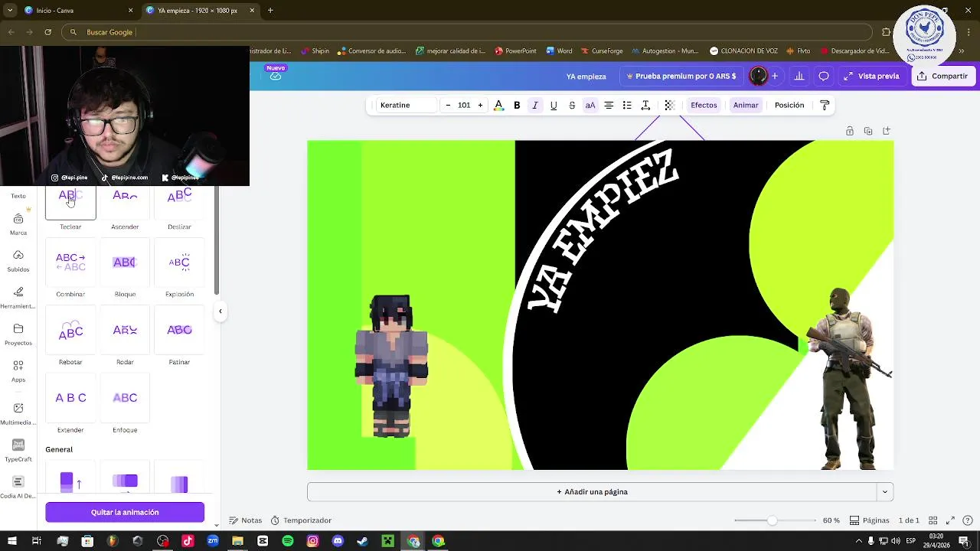Open the Efectos panel
This screenshot has width=980, height=551.
(x=704, y=105)
